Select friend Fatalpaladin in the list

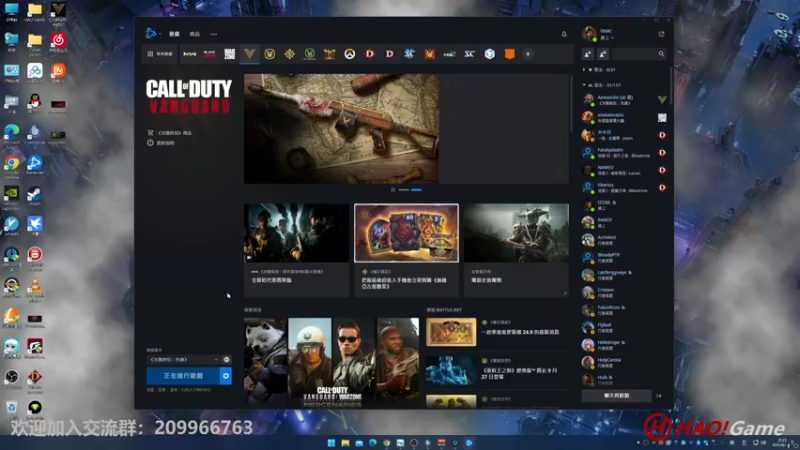[x=624, y=152]
